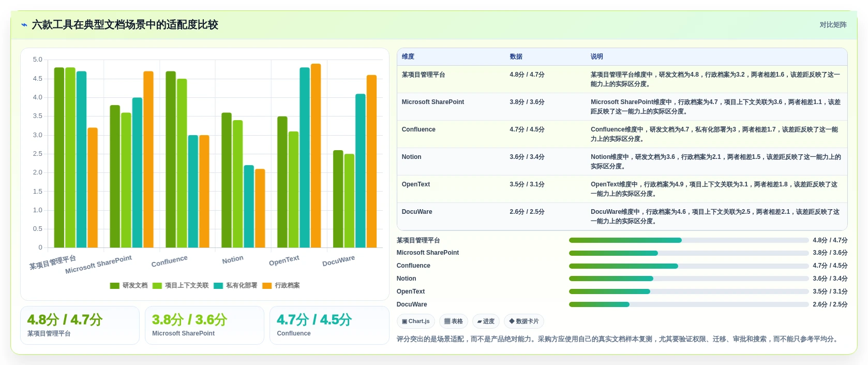The image size is (868, 365).
Task: Click the footnote starting 评分突出的是场景适配
Action: (x=617, y=339)
